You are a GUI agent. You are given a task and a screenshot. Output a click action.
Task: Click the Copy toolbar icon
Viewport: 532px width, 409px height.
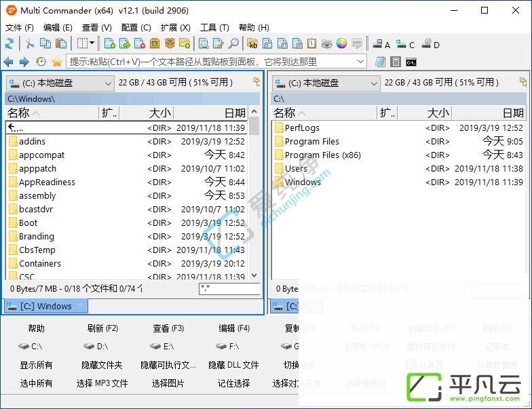pos(45,43)
